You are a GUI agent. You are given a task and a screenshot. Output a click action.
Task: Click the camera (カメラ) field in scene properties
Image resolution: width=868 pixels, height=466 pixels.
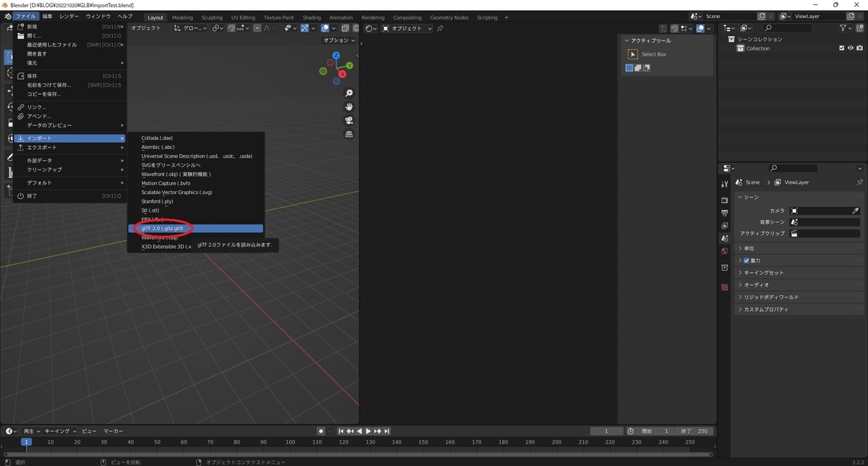[825, 211]
